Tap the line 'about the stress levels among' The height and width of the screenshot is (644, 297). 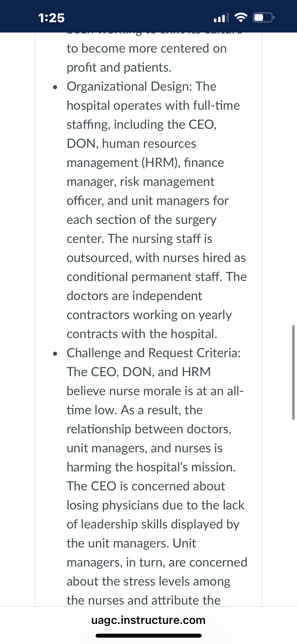[x=148, y=581]
